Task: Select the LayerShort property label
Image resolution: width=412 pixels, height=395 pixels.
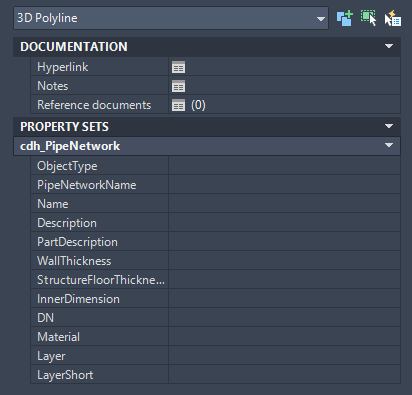Action: pyautogui.click(x=65, y=375)
